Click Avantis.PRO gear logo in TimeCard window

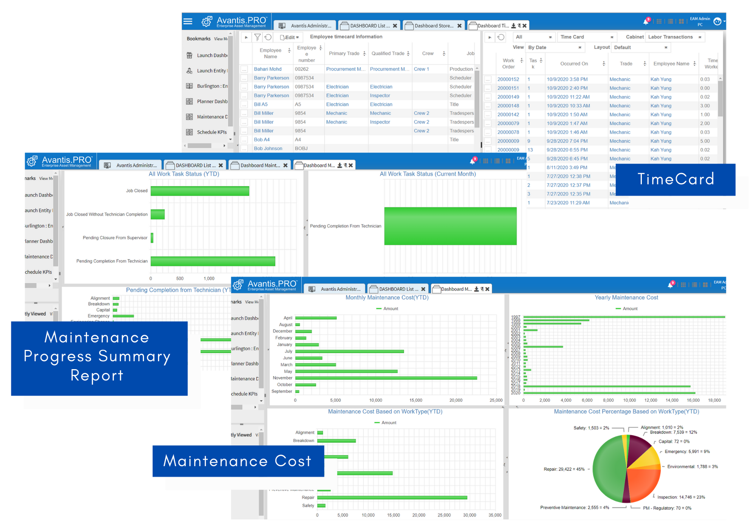tap(207, 22)
